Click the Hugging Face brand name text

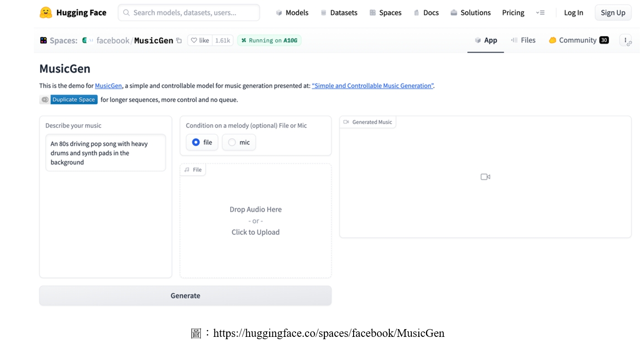coord(81,13)
